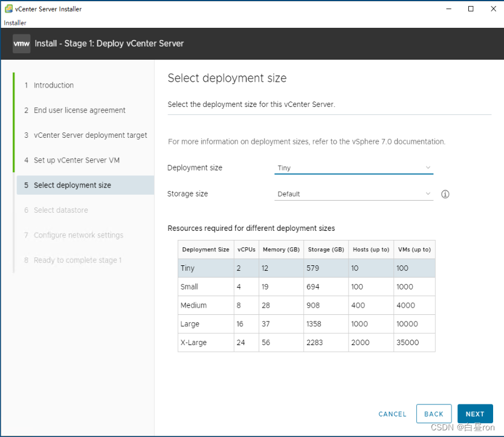
Task: Maximize the installer window
Action: coord(471,9)
